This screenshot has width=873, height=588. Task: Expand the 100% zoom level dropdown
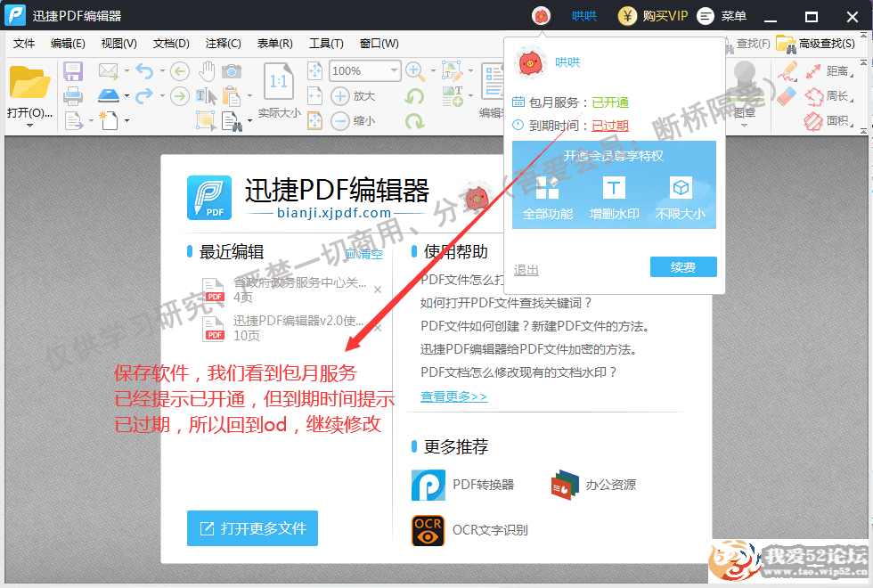[394, 70]
